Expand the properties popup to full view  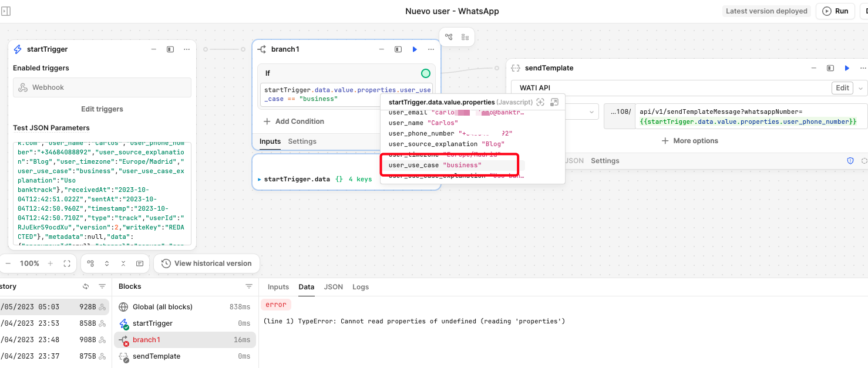pos(554,102)
